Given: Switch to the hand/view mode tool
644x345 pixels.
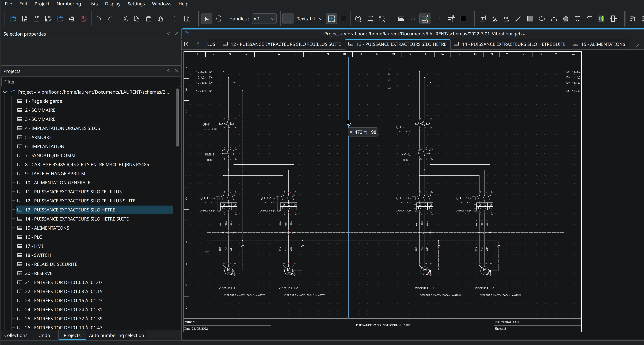Looking at the screenshot, I should pos(219,19).
